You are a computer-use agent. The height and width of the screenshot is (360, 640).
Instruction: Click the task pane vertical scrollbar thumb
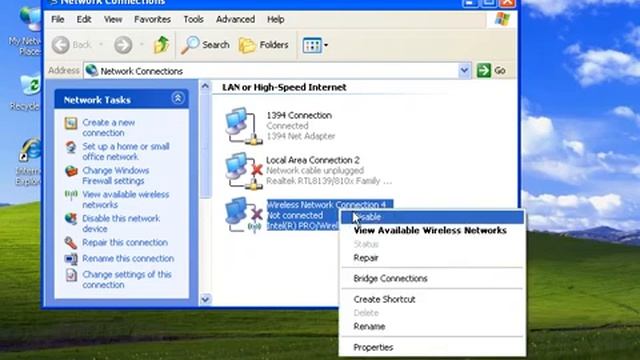[205, 145]
